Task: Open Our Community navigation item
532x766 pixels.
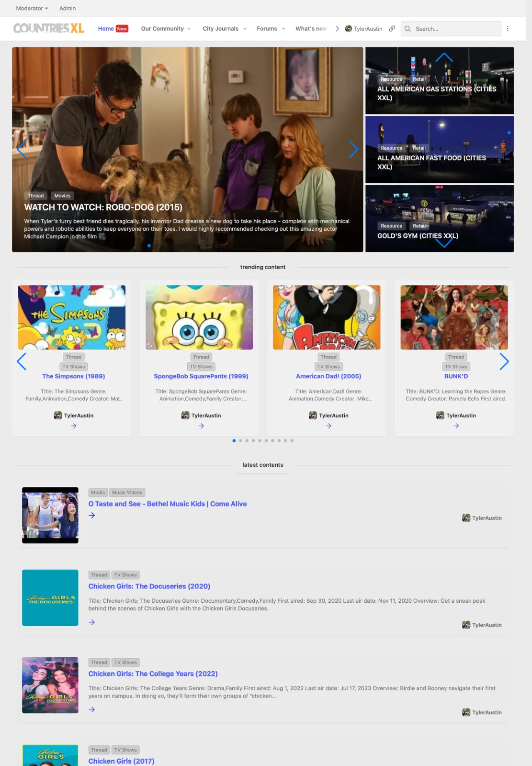Action: [162, 29]
